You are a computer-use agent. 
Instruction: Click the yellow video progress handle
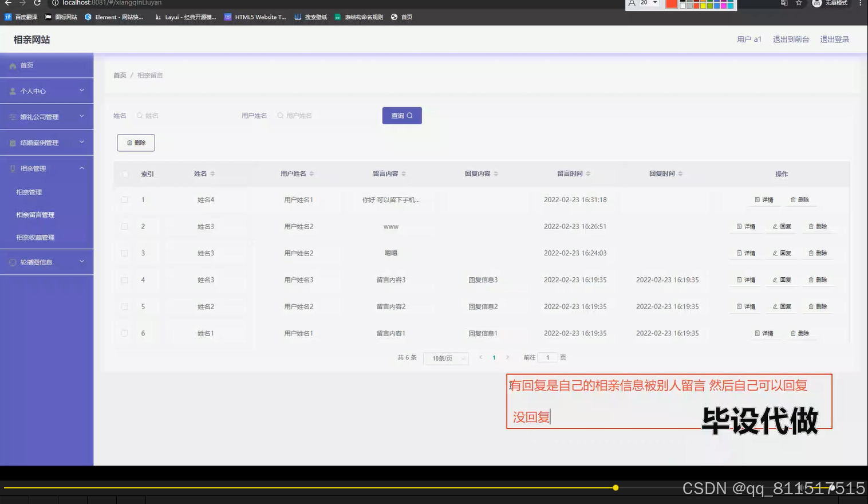coord(616,488)
